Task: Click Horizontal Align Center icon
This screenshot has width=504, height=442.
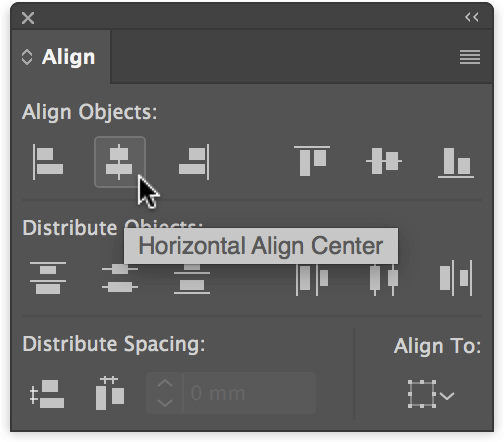Action: tap(120, 162)
